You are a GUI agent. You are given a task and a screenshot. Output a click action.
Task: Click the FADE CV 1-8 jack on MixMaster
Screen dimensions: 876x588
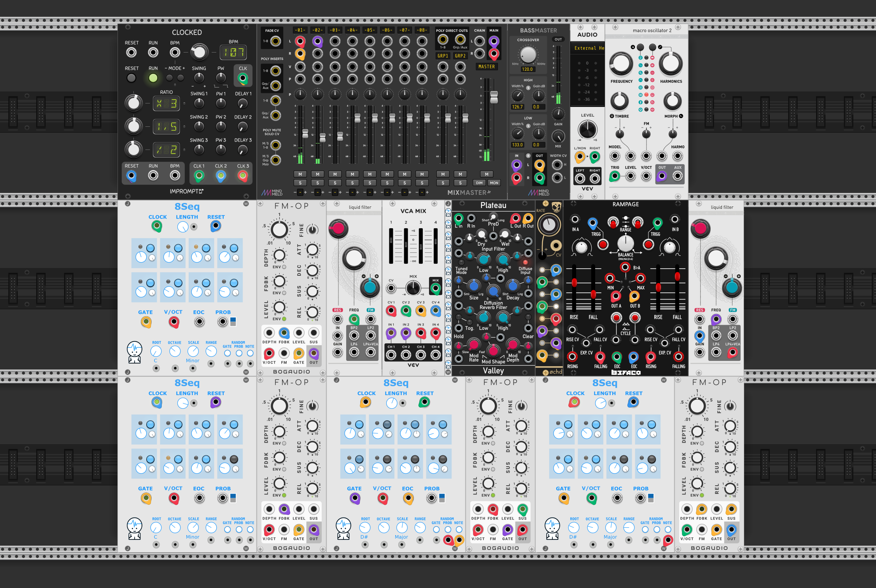click(x=275, y=41)
